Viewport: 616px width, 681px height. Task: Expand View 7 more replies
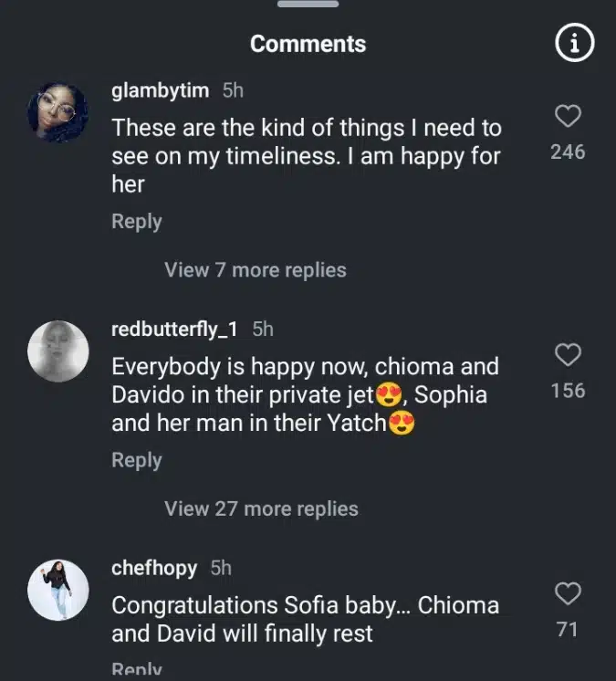256,270
